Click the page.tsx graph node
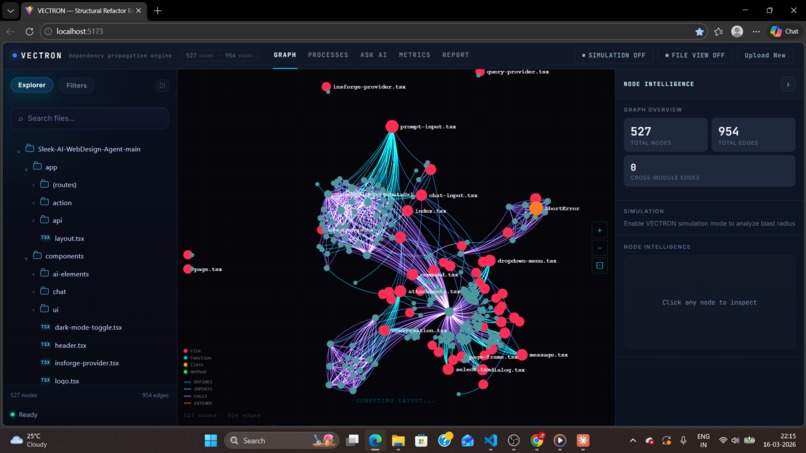This screenshot has height=453, width=806. (188, 269)
